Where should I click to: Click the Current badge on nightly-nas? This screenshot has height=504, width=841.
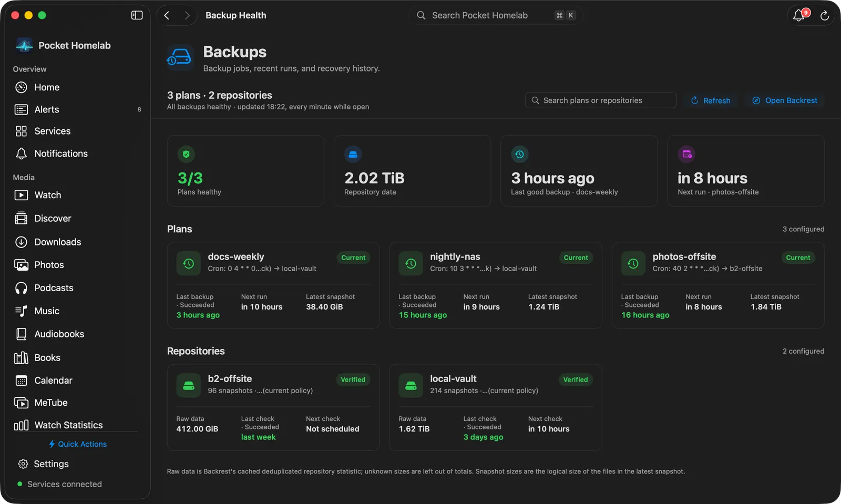click(x=576, y=258)
